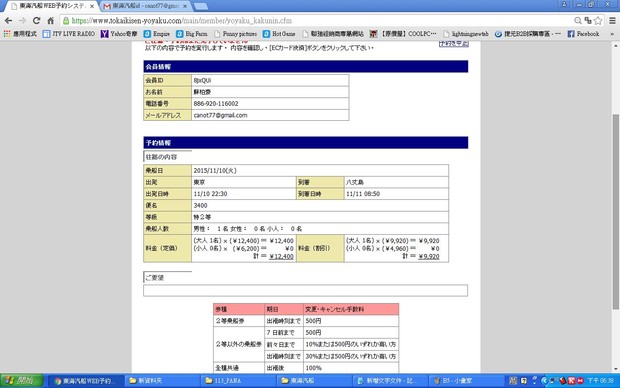
Task: Open the Facebook bookmark
Action: pyautogui.click(x=584, y=34)
